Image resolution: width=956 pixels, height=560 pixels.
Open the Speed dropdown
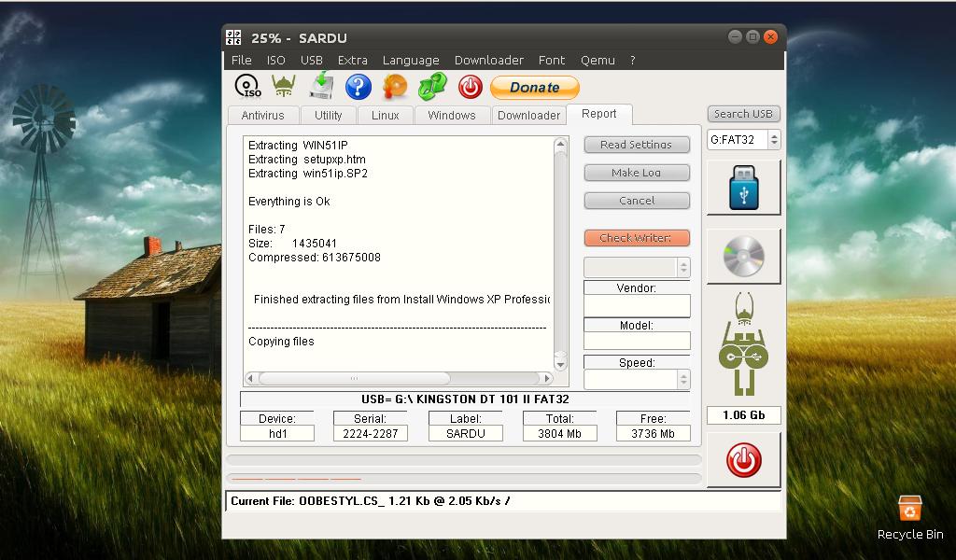point(637,379)
